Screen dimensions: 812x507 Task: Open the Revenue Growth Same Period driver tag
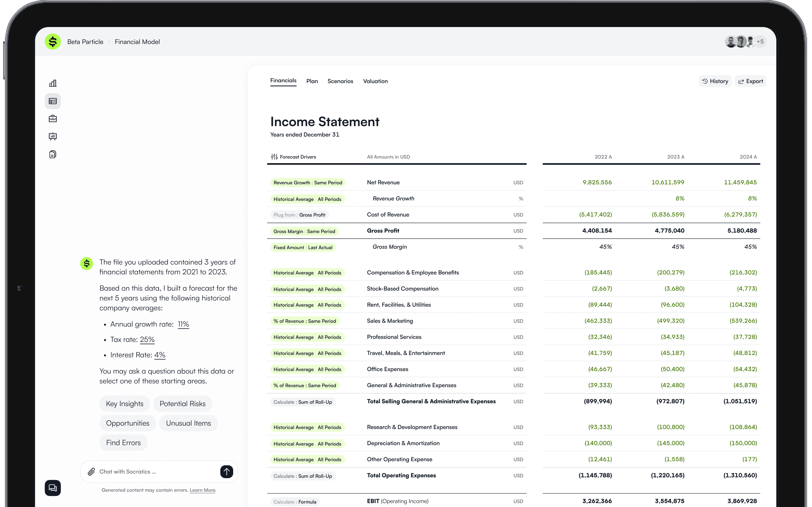tap(307, 183)
